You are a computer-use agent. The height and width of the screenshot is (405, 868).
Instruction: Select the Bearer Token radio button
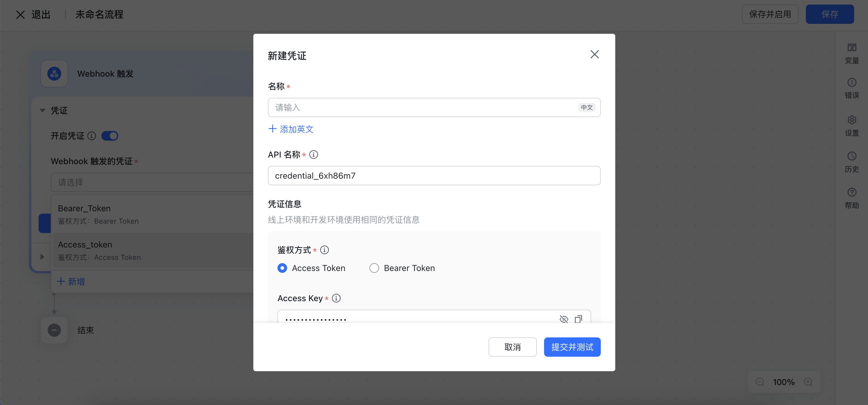coord(374,268)
